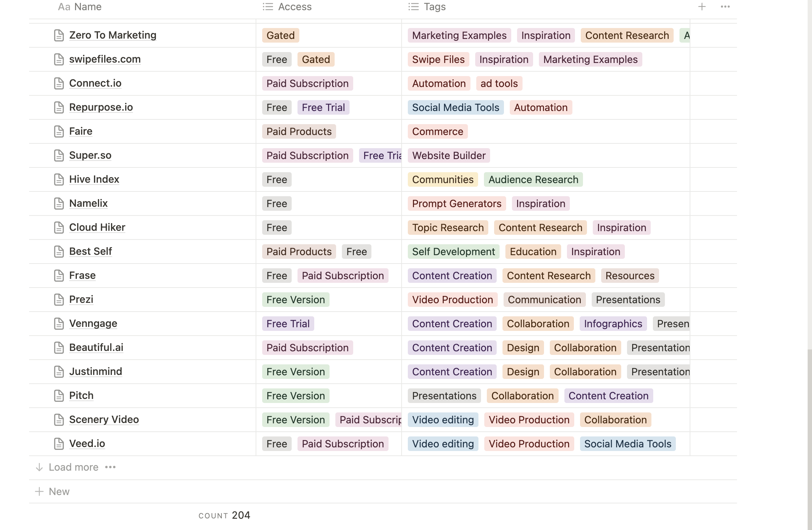Add a New row to the database
This screenshot has width=812, height=530.
coord(59,491)
